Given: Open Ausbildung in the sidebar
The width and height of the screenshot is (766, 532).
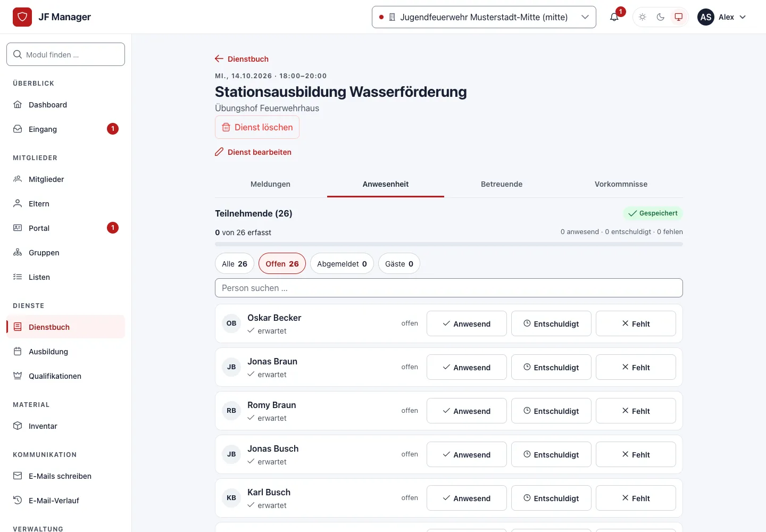Looking at the screenshot, I should point(66,352).
